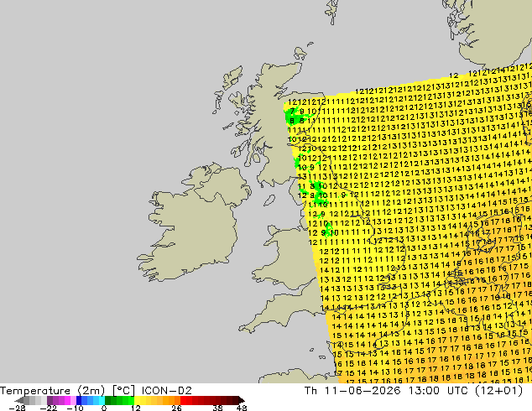The width and height of the screenshot is (532, 411).
Task: Select the cyan legend swatch near 0
Action: [x=102, y=400]
